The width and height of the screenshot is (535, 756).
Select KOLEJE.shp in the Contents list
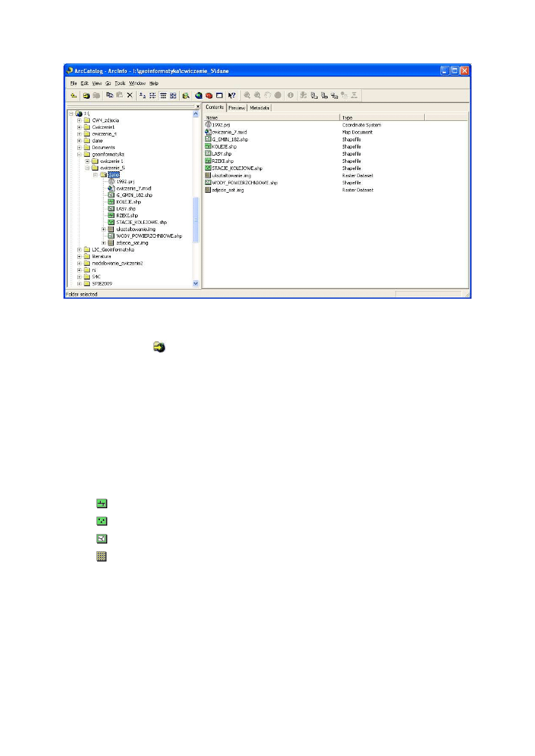point(224,147)
